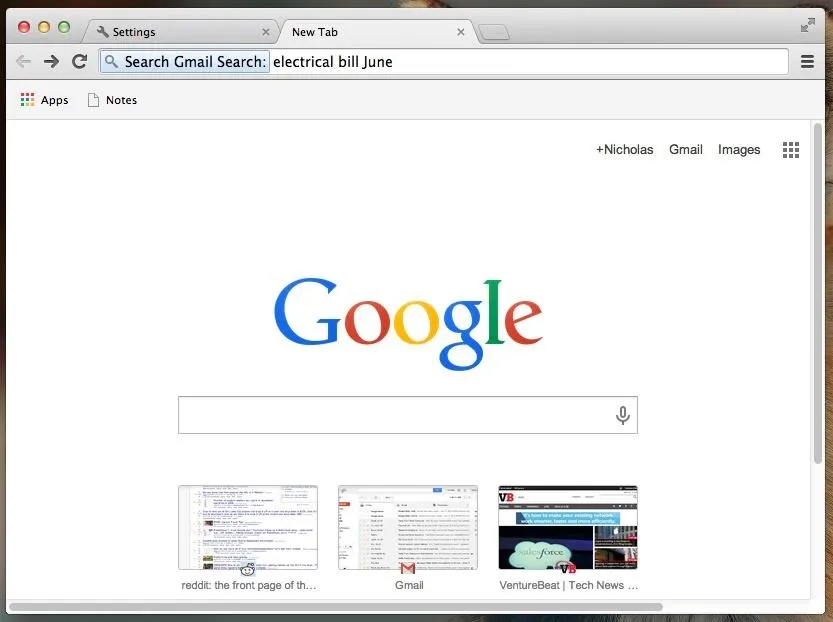Click the VB favicon on VentureBeat thumbnail

[x=568, y=569]
